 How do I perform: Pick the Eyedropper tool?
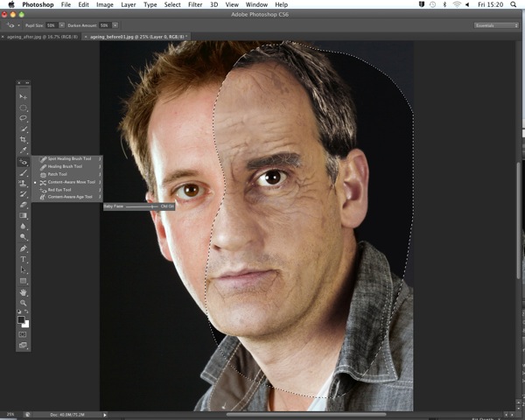click(23, 150)
